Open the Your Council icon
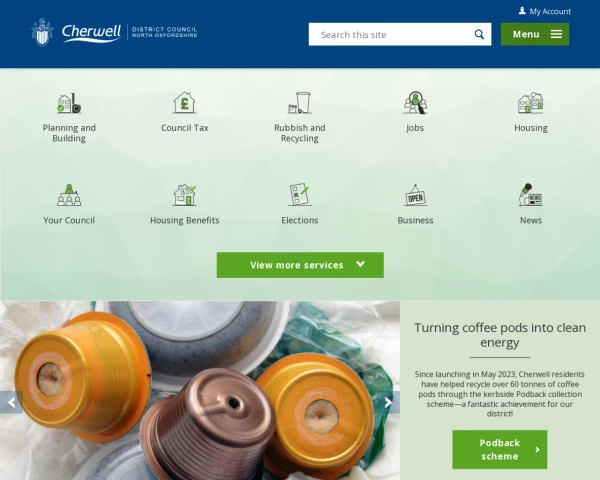Image resolution: width=600 pixels, height=480 pixels. click(x=69, y=195)
